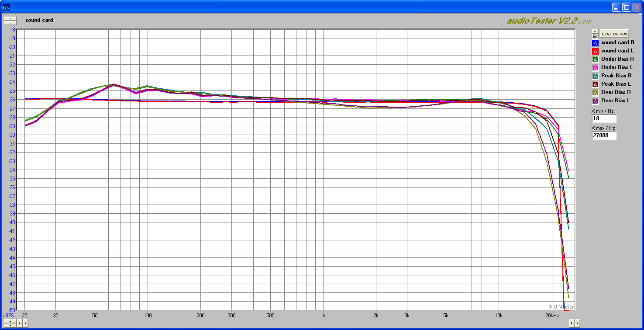
Task: Click the top-left Y-axis down stepper arrow
Action: tap(10, 23)
